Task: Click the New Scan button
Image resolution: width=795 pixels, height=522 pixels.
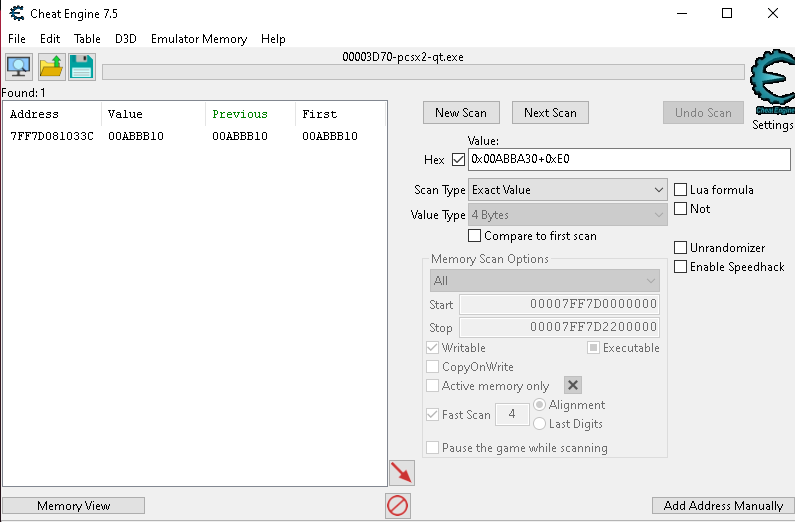Action: (461, 113)
